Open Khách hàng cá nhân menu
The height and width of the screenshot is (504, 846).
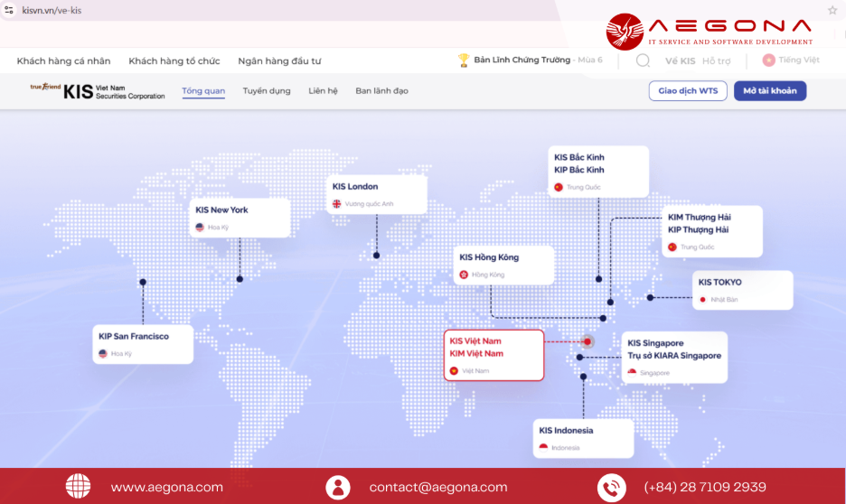tap(63, 61)
